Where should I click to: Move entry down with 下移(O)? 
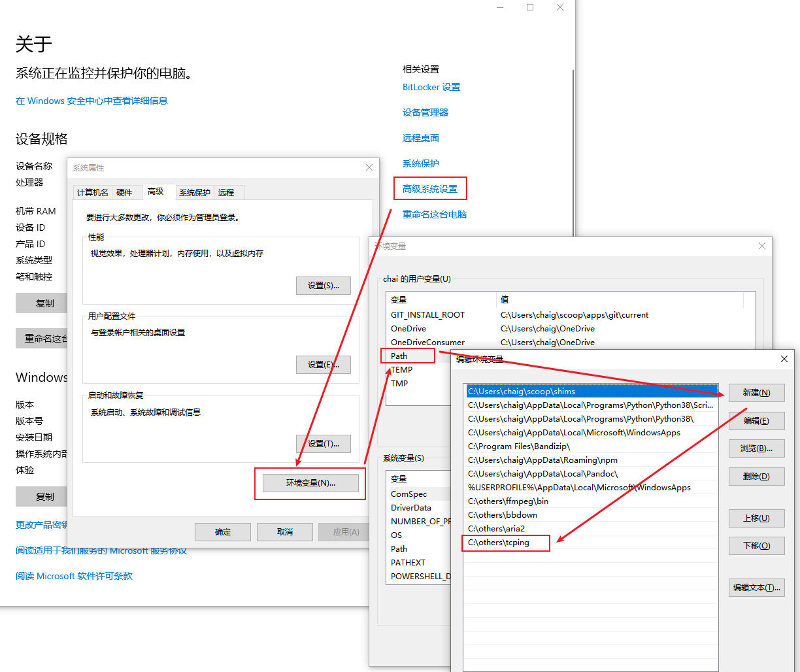[756, 546]
